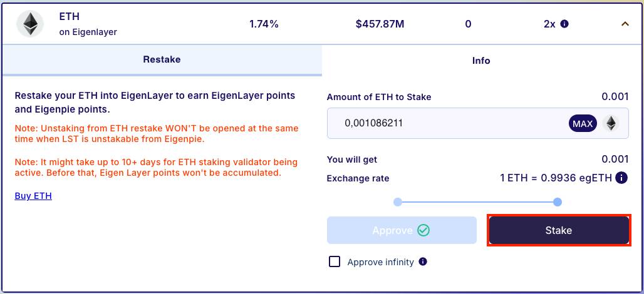Click the left step dot on the progress slider
This screenshot has height=294, width=644.
(398, 202)
